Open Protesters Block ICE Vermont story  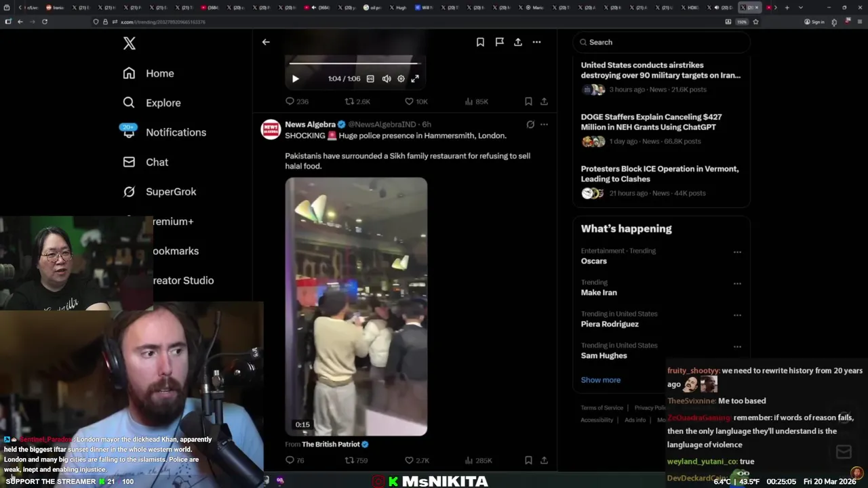click(x=660, y=181)
